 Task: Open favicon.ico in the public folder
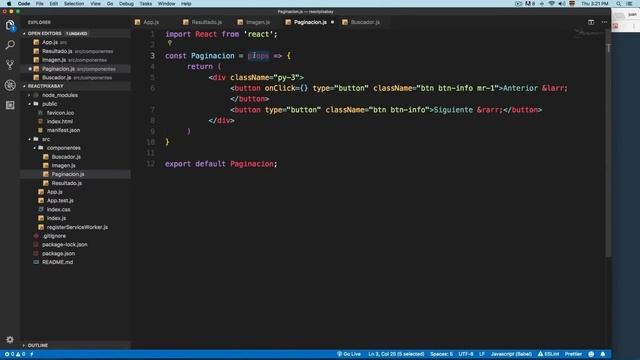[x=60, y=113]
